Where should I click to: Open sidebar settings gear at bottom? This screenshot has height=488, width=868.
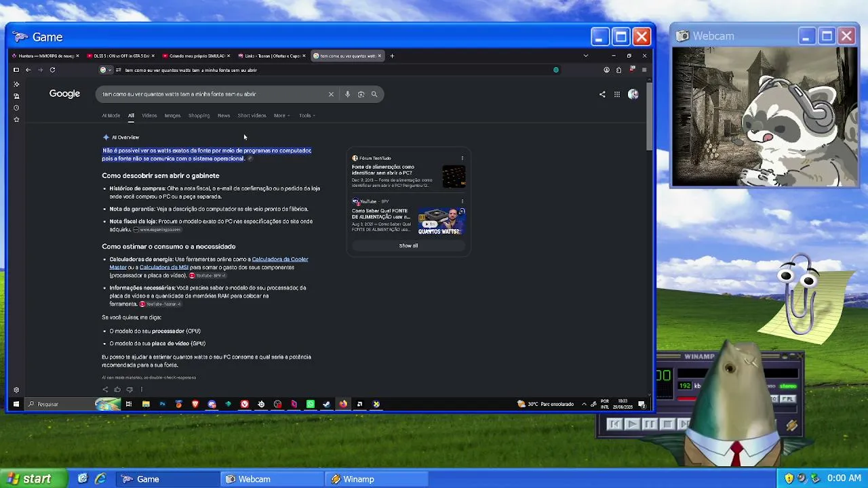16,390
